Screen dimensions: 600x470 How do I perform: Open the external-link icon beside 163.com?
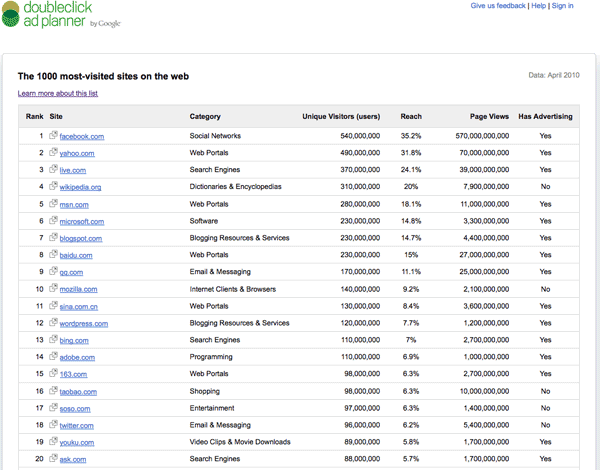pos(53,372)
